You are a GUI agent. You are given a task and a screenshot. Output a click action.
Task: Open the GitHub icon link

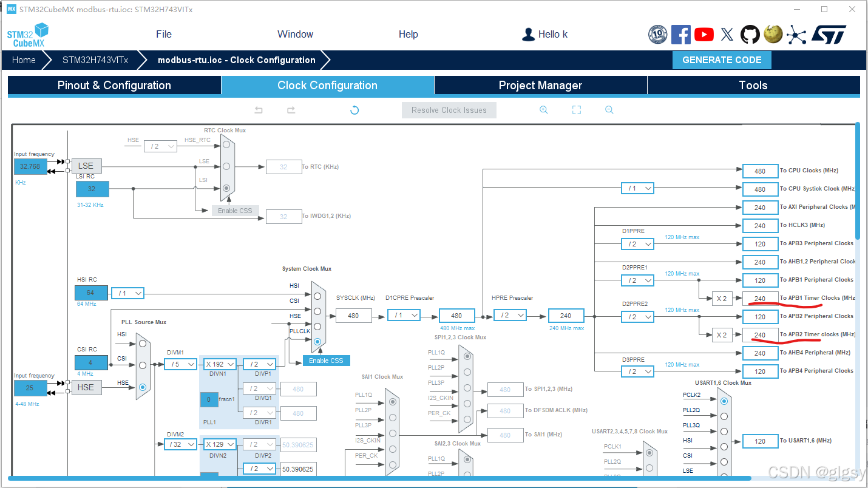(750, 35)
